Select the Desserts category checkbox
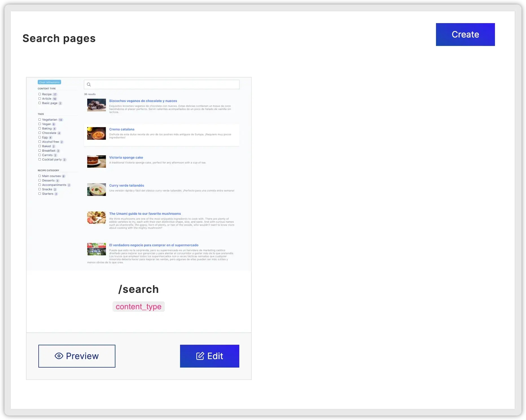 pos(40,180)
